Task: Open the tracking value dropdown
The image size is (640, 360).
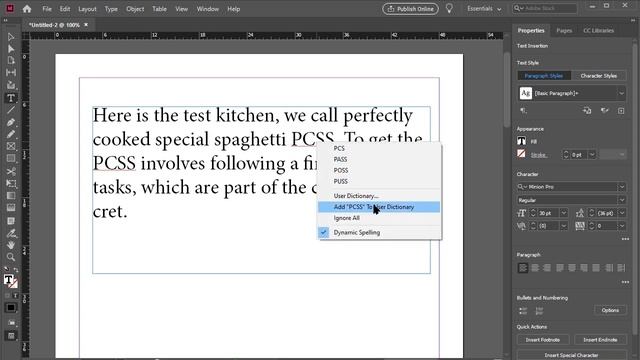Action: [622, 226]
